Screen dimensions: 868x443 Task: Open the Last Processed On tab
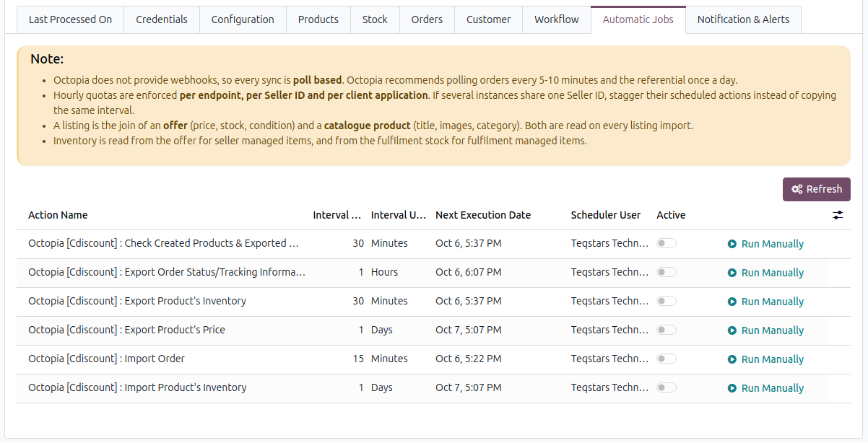tap(70, 19)
